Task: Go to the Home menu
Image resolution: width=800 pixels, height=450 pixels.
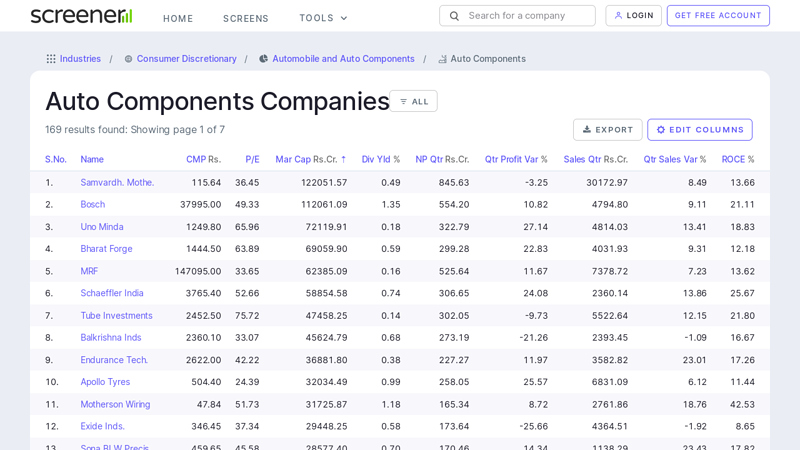Action: click(x=178, y=18)
